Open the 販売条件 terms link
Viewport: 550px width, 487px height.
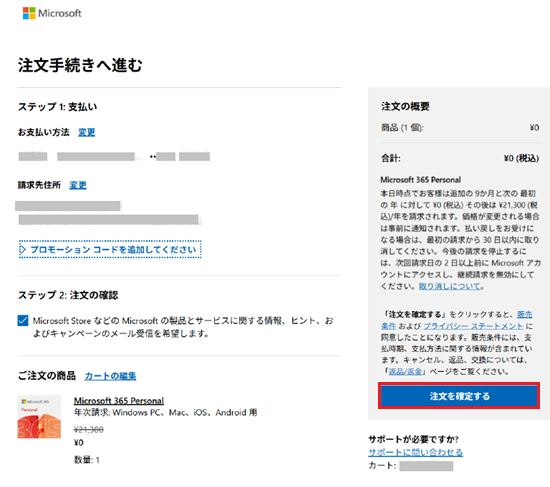525,314
